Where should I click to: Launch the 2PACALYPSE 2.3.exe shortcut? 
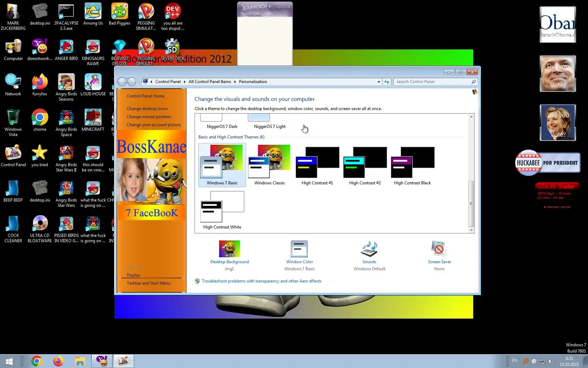(66, 16)
